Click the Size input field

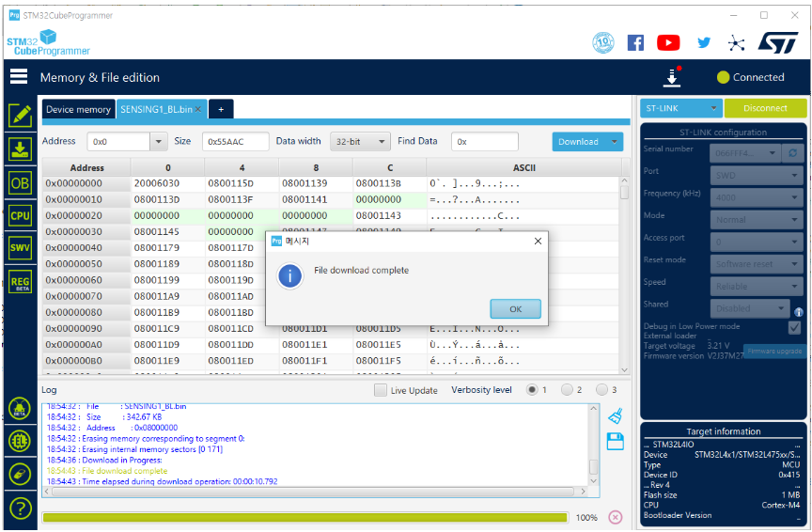coord(235,141)
